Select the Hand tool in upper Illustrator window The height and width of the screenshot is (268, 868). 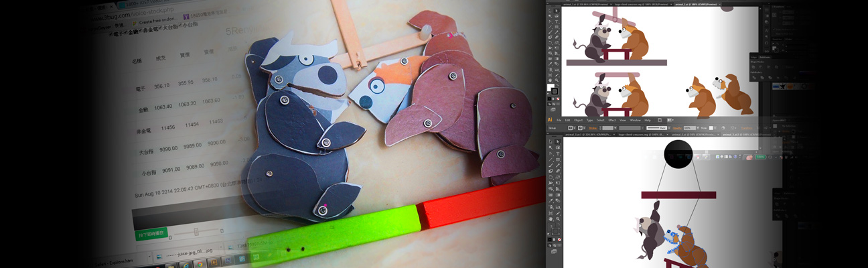pos(551,80)
